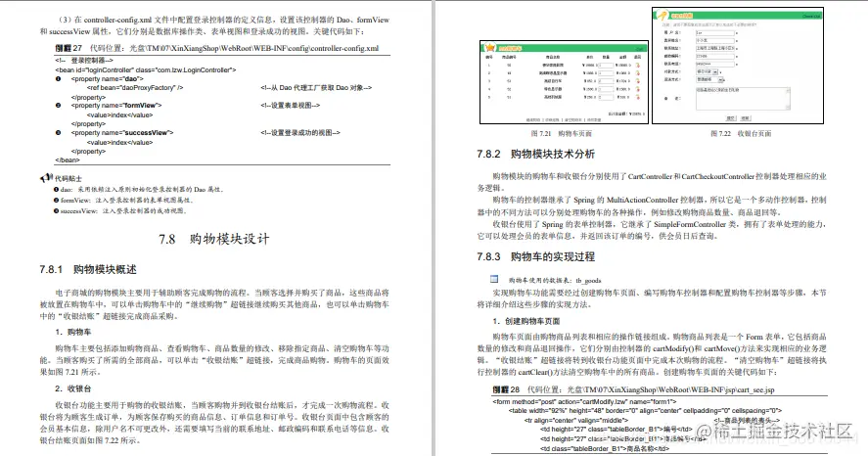
Task: Click the tip line starting with successView:
Action: point(120,210)
